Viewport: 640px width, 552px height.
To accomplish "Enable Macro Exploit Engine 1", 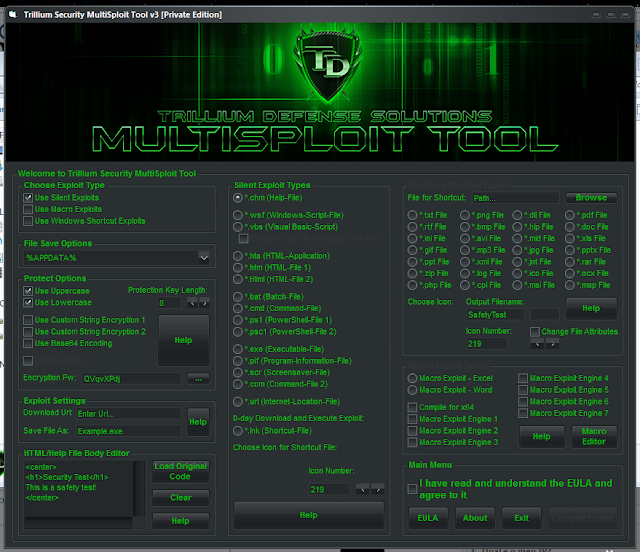I will point(412,419).
